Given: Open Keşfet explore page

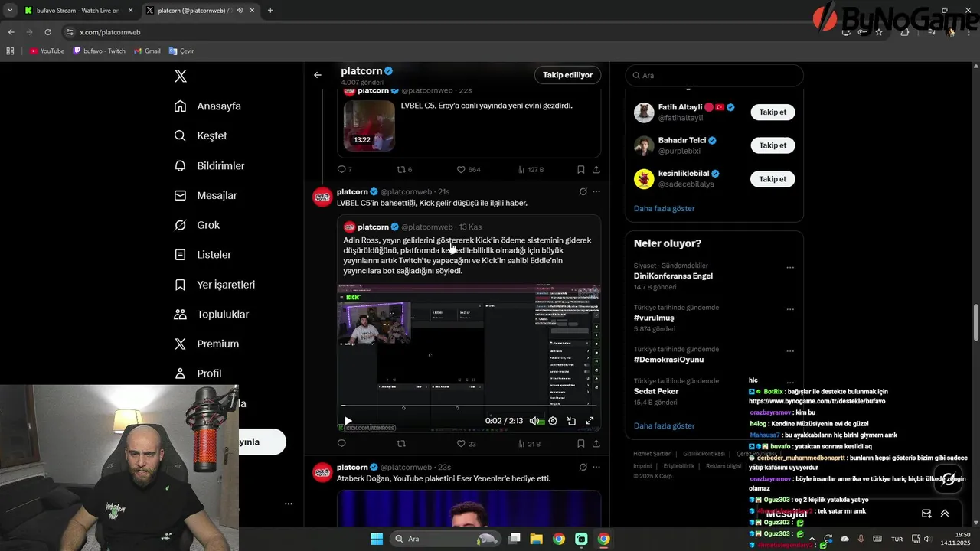Looking at the screenshot, I should [x=201, y=135].
